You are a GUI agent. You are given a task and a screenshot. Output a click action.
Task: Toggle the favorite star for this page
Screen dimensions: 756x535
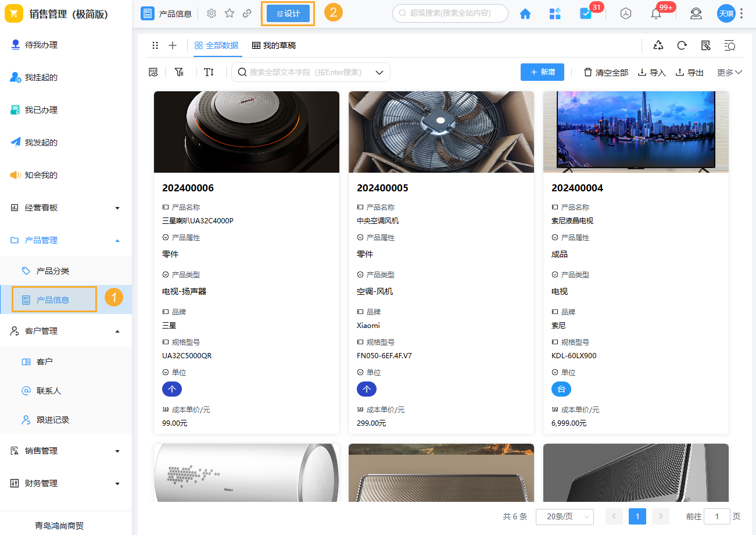[229, 13]
